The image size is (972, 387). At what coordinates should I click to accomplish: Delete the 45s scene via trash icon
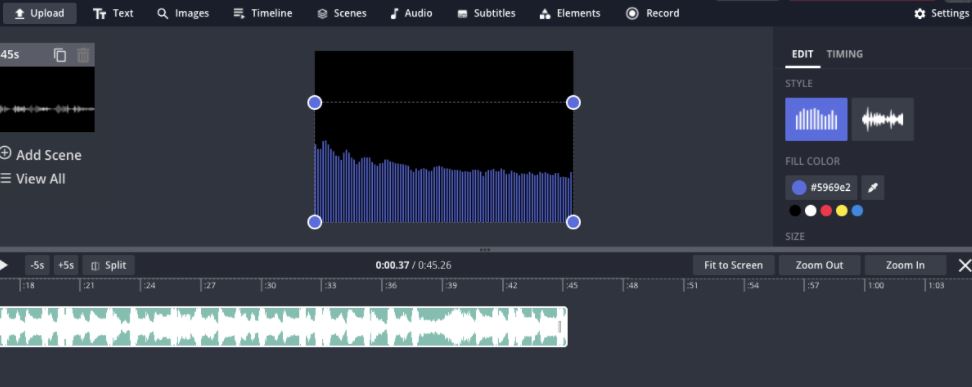click(x=83, y=55)
